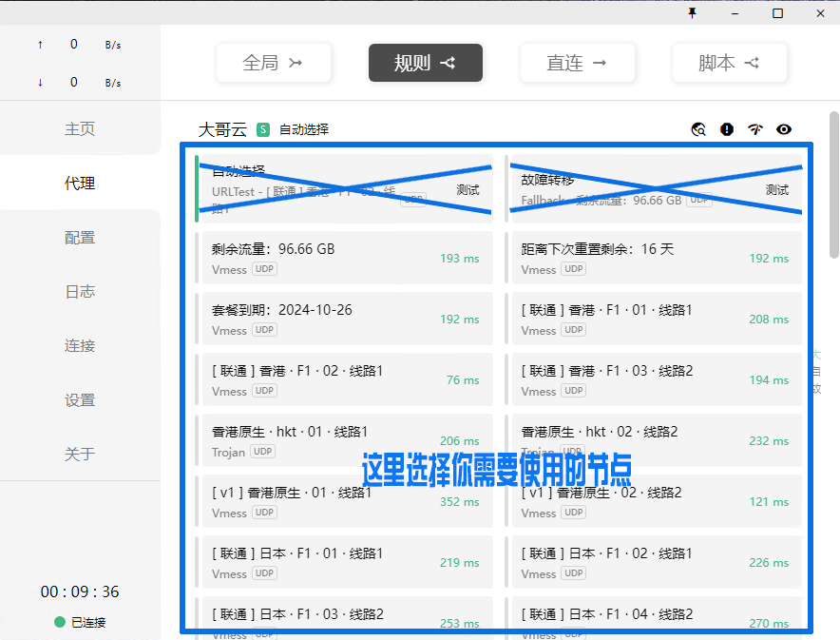Click the green S badge beside 大哥云
840x640 pixels.
[263, 129]
